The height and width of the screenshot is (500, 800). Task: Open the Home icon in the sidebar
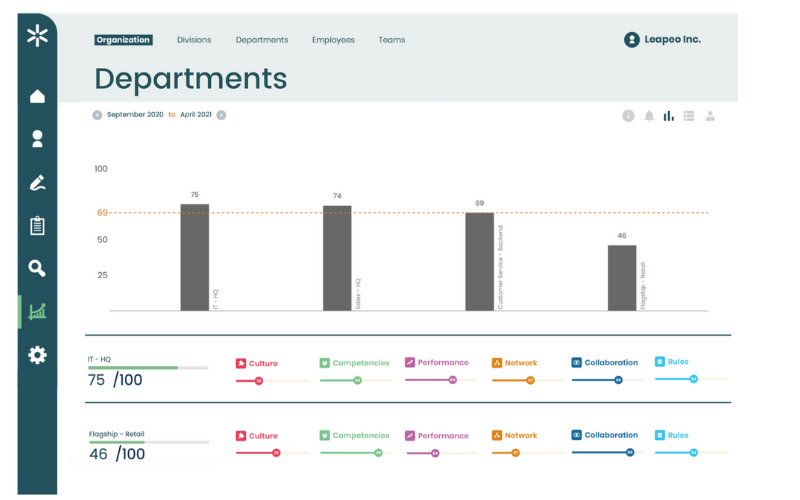37,97
